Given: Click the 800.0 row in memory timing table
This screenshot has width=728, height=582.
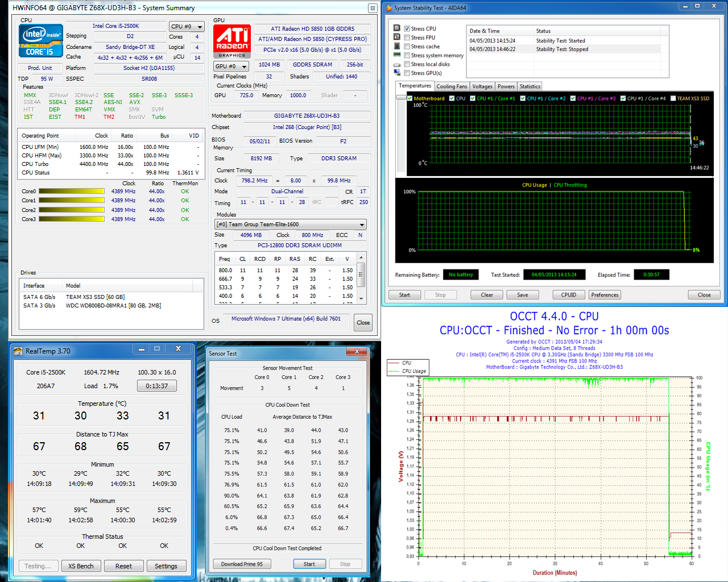Looking at the screenshot, I should pos(286,271).
